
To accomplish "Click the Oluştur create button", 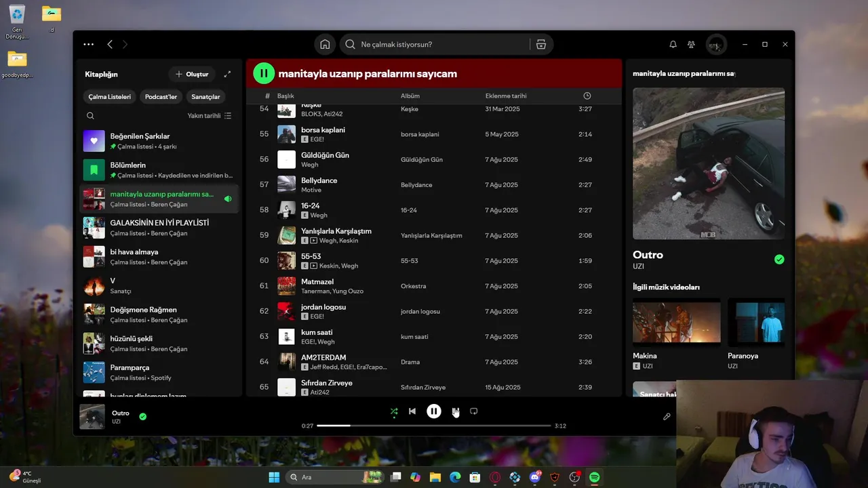I will pyautogui.click(x=192, y=74).
